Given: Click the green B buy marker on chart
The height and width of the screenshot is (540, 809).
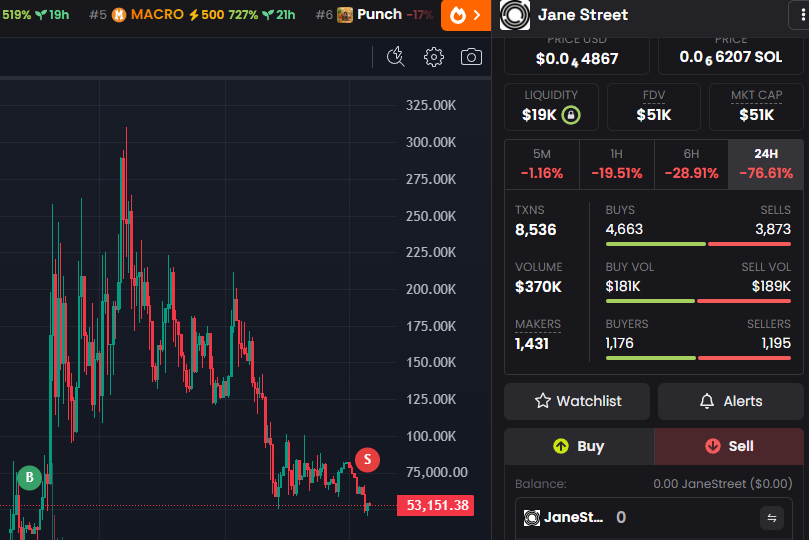Looking at the screenshot, I should pyautogui.click(x=29, y=478).
